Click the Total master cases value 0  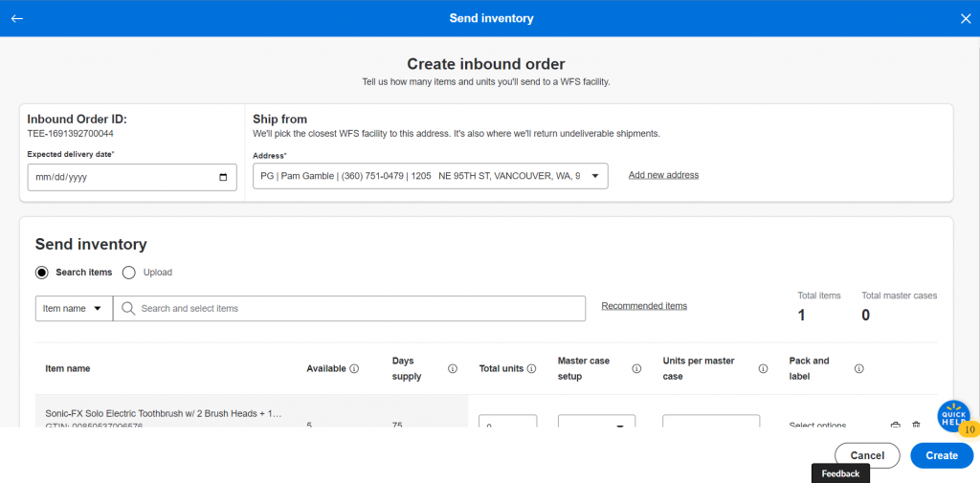[865, 316]
